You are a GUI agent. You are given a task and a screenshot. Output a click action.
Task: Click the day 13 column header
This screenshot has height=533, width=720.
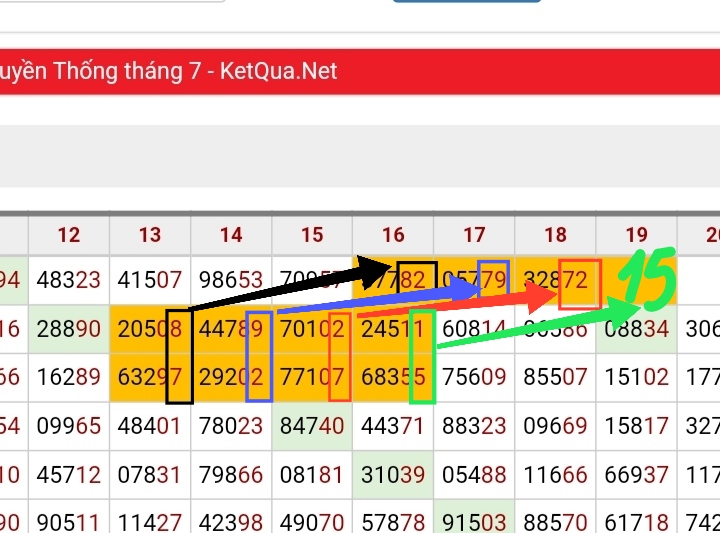coord(150,235)
